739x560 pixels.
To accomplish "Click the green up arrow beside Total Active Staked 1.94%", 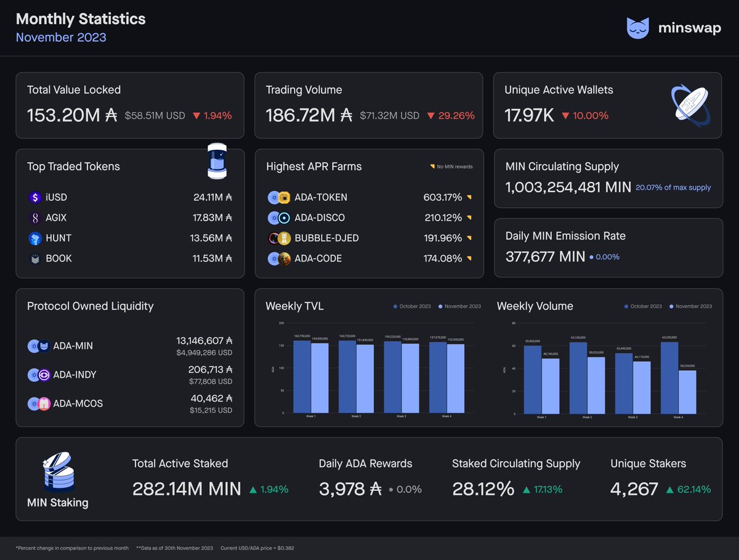I will click(253, 490).
